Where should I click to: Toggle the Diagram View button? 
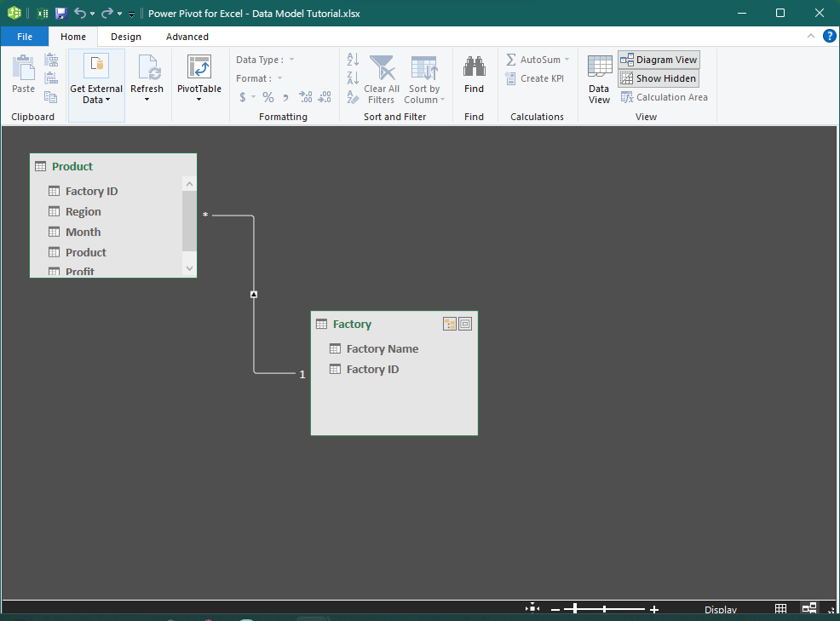pos(659,60)
